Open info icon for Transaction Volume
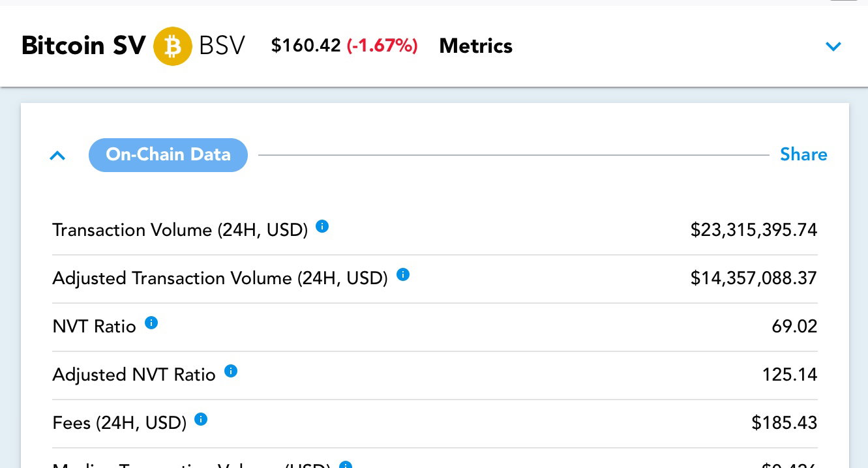Screen dimensions: 868x468 (x=322, y=226)
